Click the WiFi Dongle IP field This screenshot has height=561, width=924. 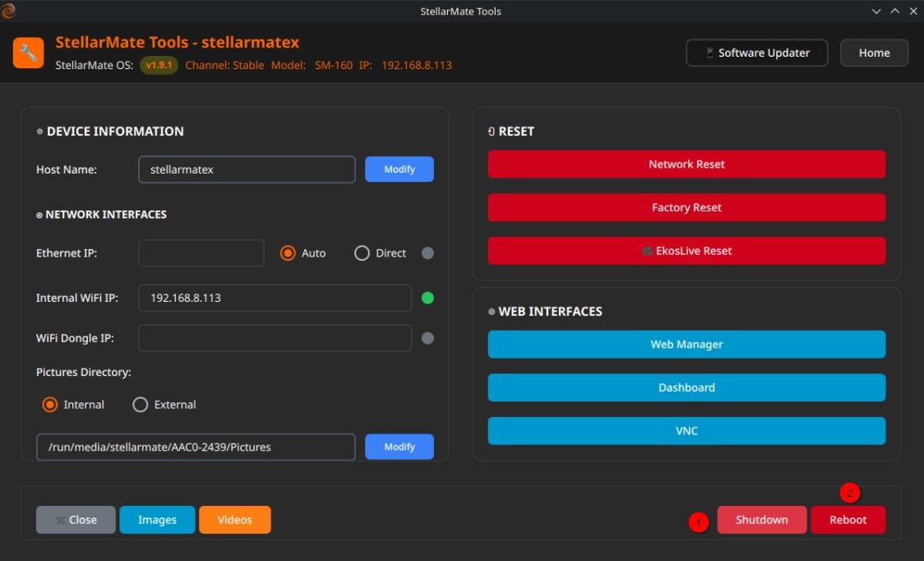point(275,338)
